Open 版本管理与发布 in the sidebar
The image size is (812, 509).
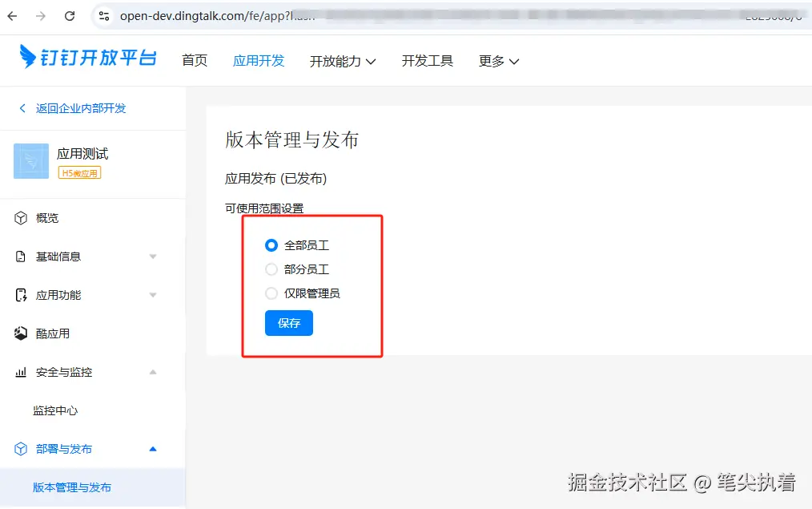(x=70, y=487)
